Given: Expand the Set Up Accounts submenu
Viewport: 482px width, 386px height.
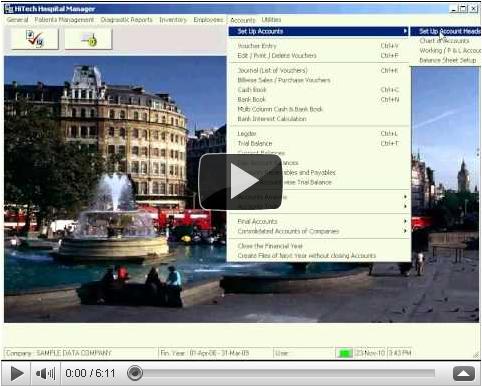Looking at the screenshot, I should (318, 31).
